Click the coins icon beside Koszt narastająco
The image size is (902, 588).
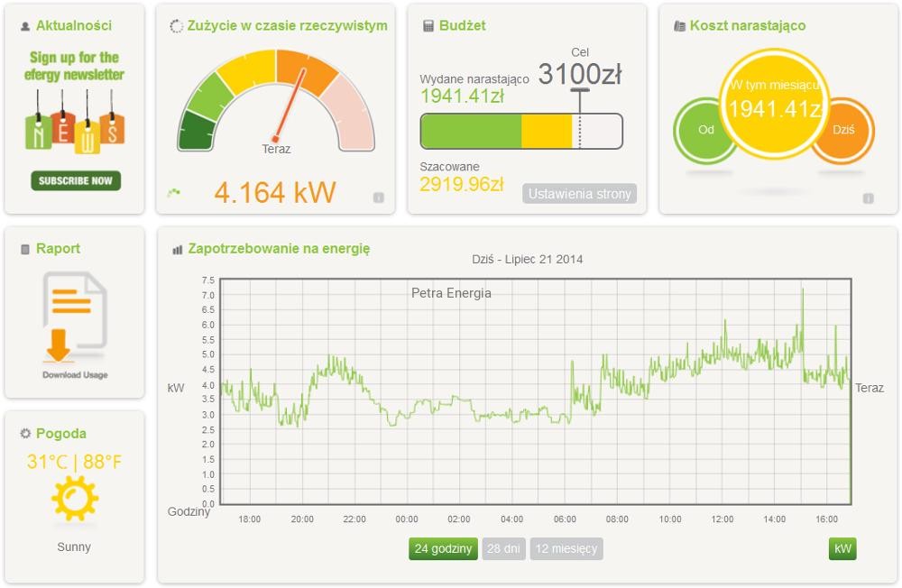(x=679, y=26)
